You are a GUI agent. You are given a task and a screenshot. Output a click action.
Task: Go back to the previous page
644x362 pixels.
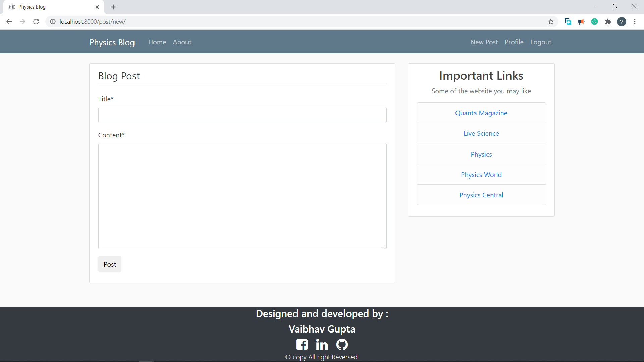9,22
